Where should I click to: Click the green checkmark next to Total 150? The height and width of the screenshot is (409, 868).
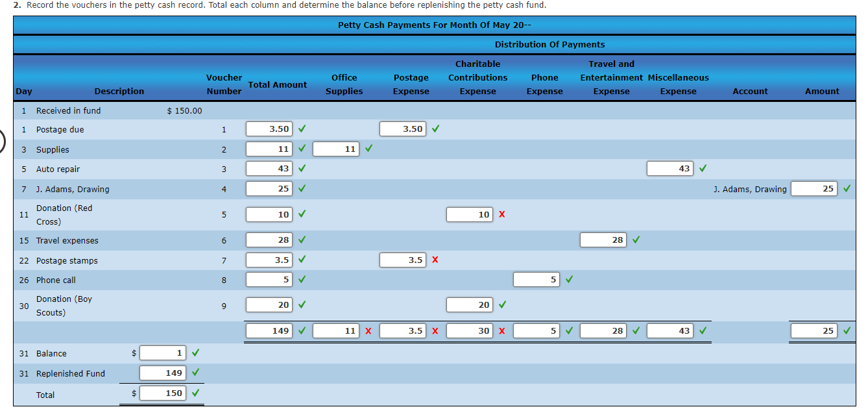point(195,393)
